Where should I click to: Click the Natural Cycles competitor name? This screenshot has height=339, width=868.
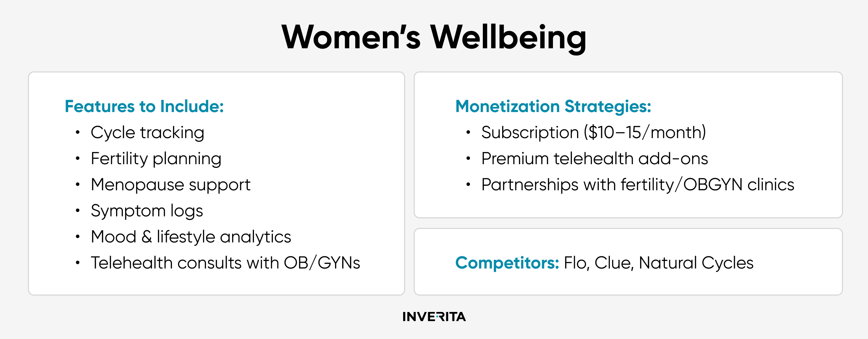point(696,263)
